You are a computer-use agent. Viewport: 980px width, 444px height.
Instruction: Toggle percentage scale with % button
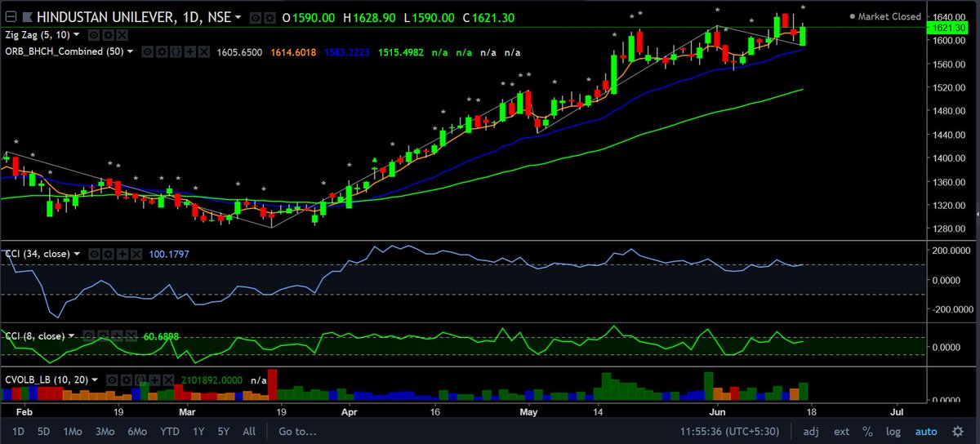[868, 432]
